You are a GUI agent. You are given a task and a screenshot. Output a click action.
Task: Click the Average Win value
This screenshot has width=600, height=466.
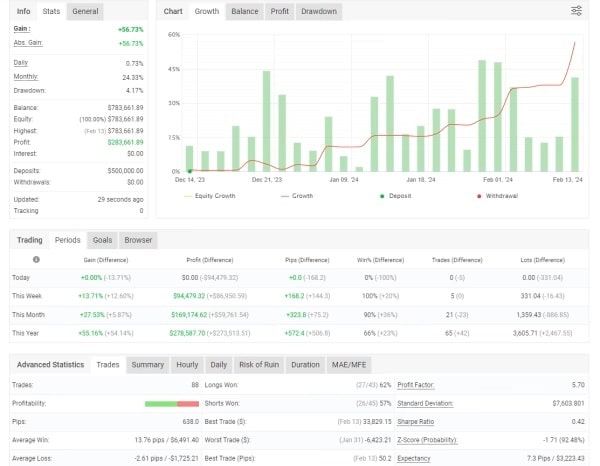click(x=166, y=440)
